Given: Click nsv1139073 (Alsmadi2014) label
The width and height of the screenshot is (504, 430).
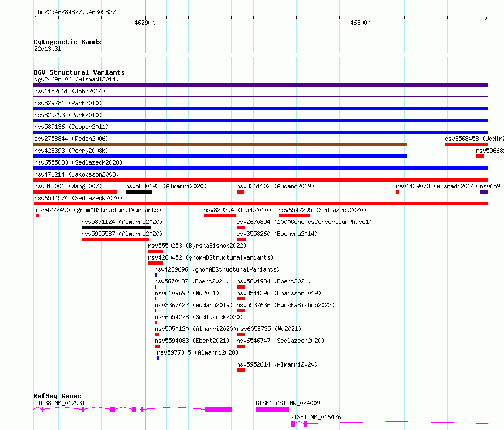Looking at the screenshot, I should tap(437, 186).
